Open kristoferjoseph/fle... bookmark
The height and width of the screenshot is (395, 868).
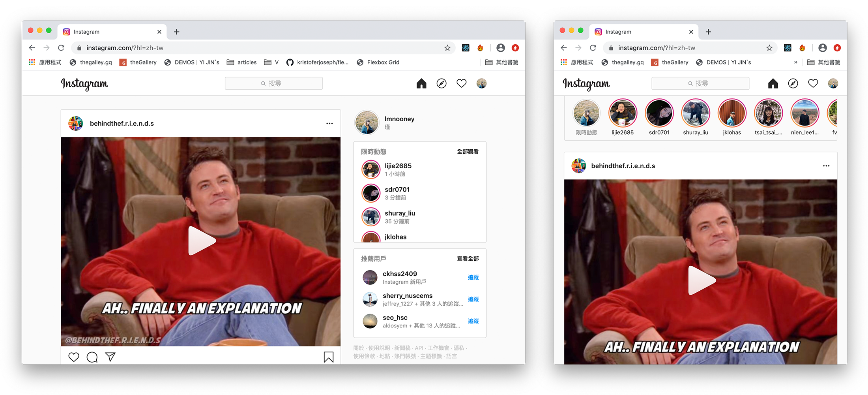pyautogui.click(x=318, y=62)
